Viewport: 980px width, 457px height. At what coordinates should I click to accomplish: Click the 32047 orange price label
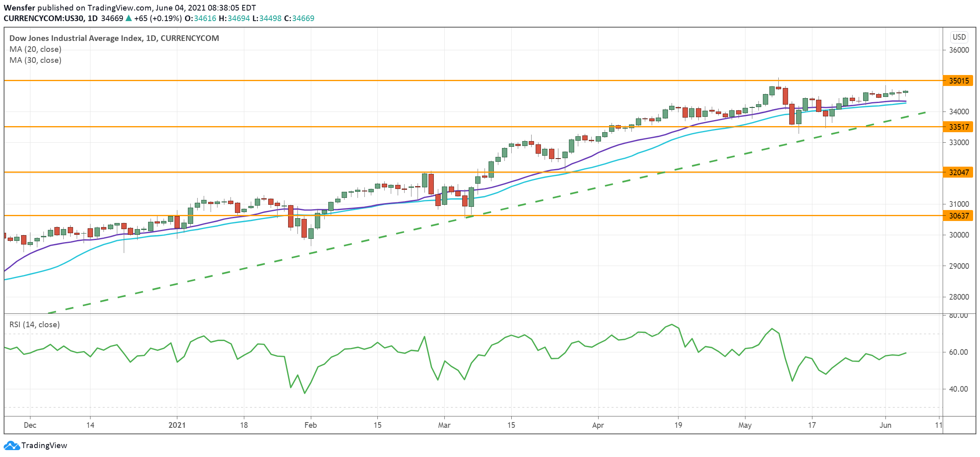click(958, 172)
